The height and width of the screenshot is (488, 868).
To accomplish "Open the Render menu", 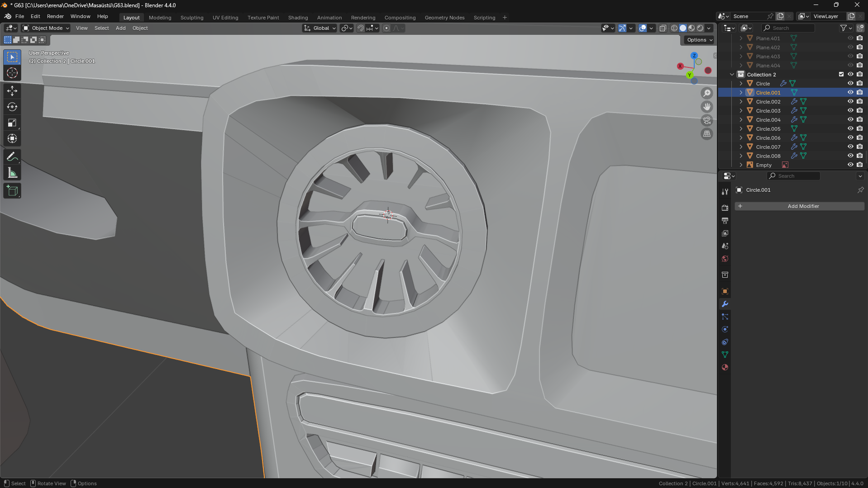I will 55,16.
